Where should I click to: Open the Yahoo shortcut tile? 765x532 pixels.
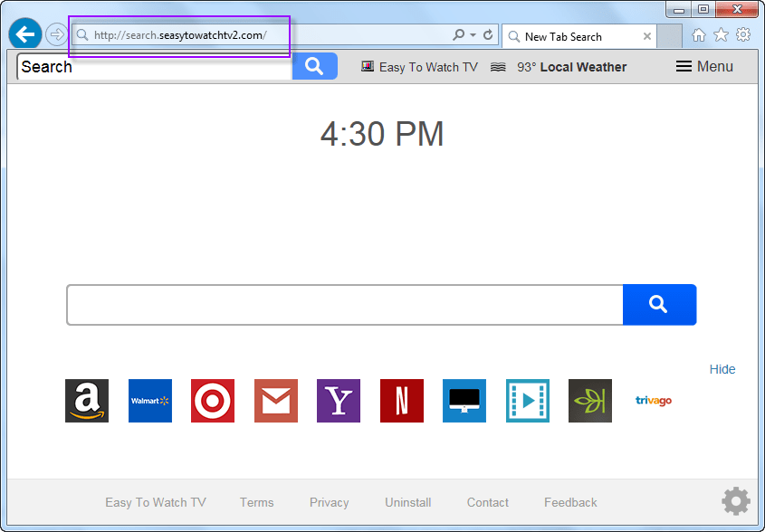(x=339, y=401)
